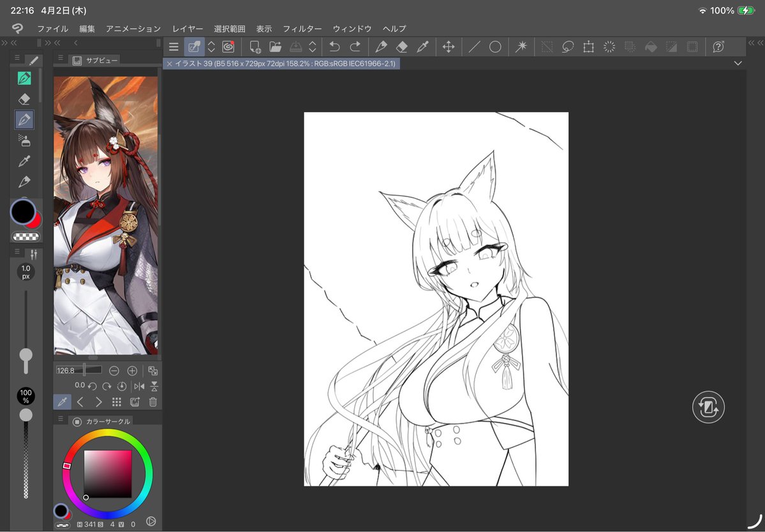The width and height of the screenshot is (765, 532).
Task: Import an image into Sub View
Action: [x=135, y=402]
